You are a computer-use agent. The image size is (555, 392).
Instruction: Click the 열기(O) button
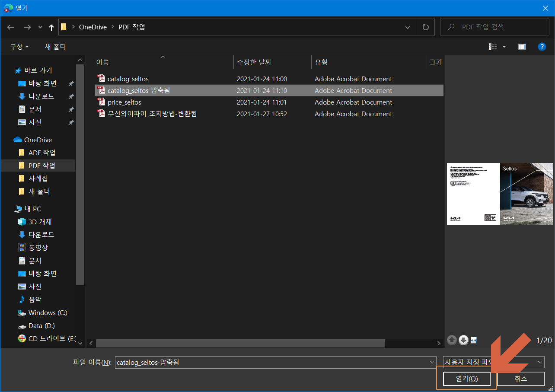pyautogui.click(x=467, y=379)
